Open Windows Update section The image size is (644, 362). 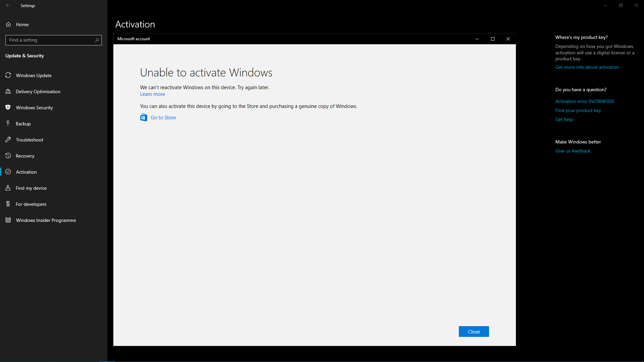point(54,75)
